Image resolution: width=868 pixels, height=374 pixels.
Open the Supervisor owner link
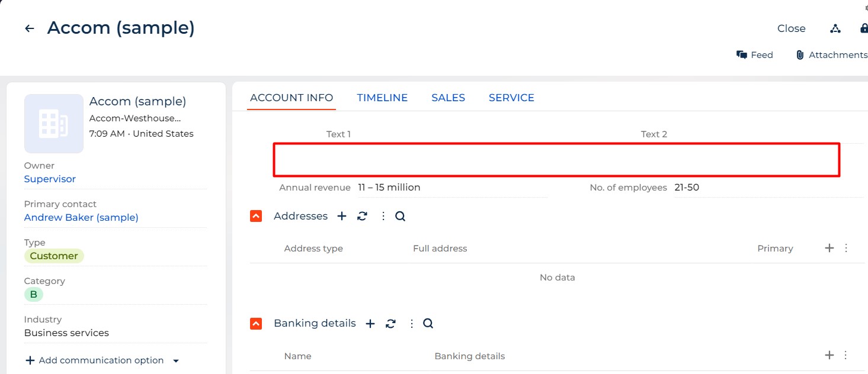pyautogui.click(x=50, y=179)
